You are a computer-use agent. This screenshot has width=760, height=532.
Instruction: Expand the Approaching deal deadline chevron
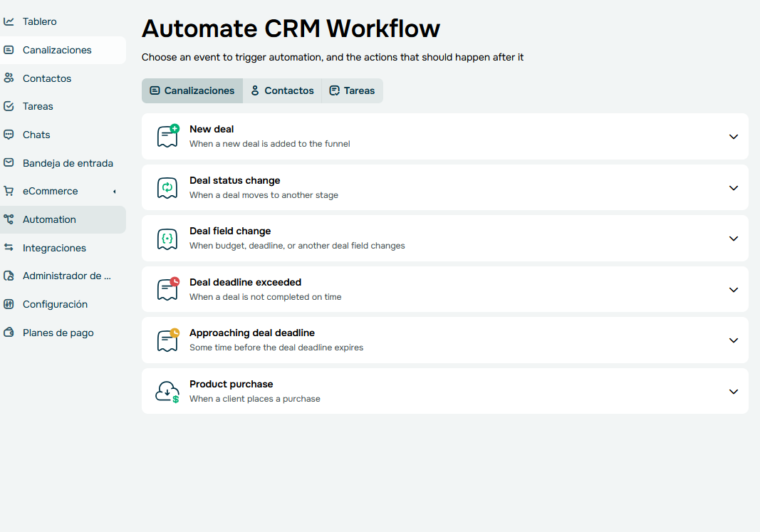[734, 340]
